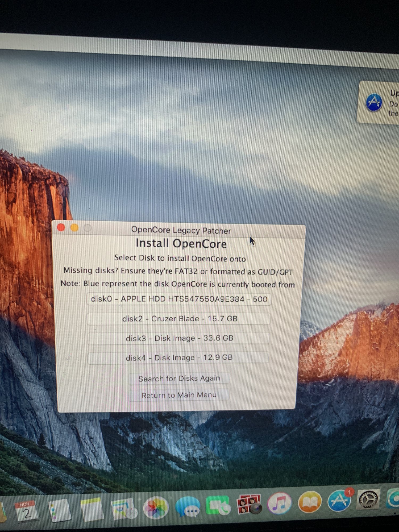Minimize the OpenCore Legacy Patcher window

click(74, 228)
